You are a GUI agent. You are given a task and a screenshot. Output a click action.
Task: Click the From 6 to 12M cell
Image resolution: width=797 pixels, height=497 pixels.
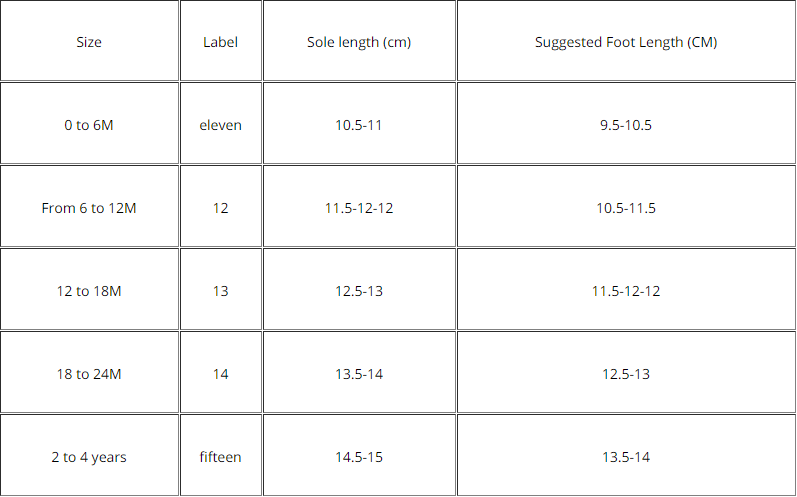(89, 208)
